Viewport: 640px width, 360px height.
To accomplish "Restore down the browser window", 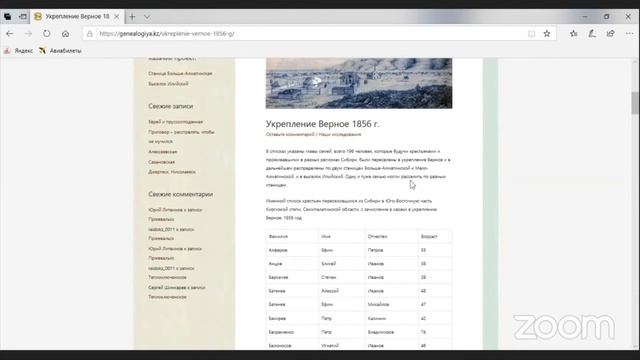I will pos(607,17).
